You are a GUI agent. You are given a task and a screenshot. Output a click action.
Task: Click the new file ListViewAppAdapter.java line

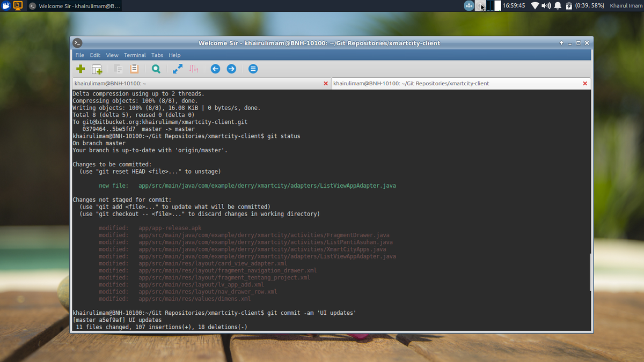pyautogui.click(x=247, y=186)
